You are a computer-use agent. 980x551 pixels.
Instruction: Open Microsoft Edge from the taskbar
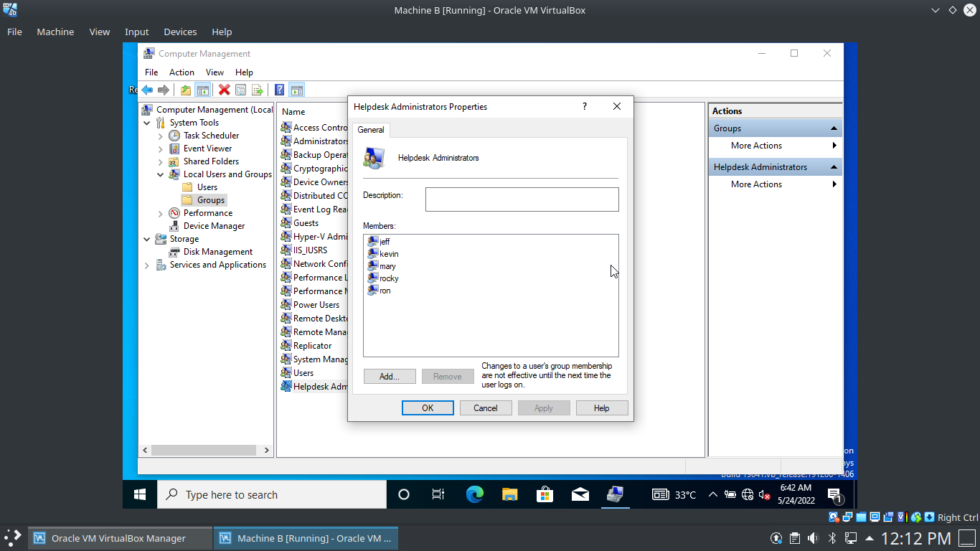(x=474, y=494)
